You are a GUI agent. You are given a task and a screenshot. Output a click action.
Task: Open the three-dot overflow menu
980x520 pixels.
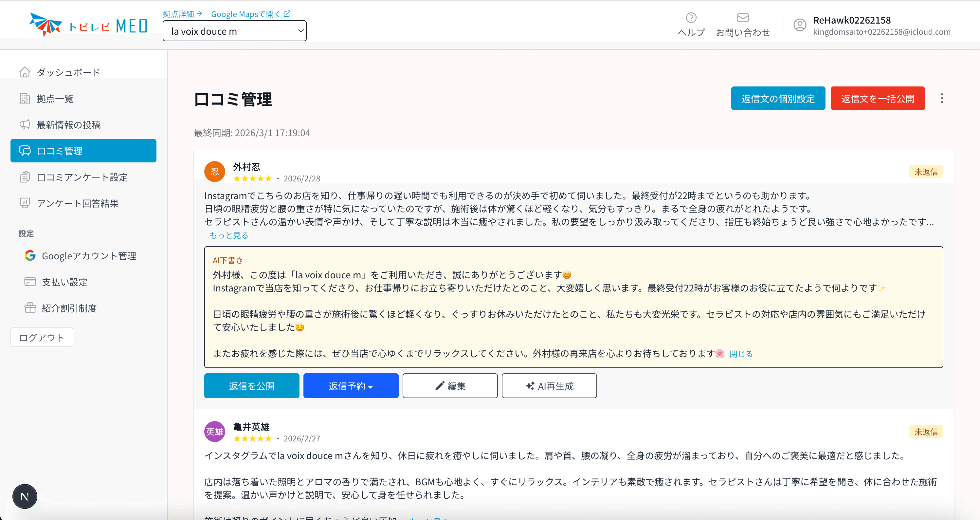point(942,98)
